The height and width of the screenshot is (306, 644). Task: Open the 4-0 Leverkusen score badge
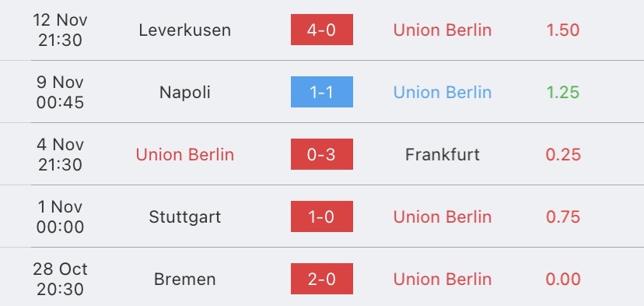point(321,30)
